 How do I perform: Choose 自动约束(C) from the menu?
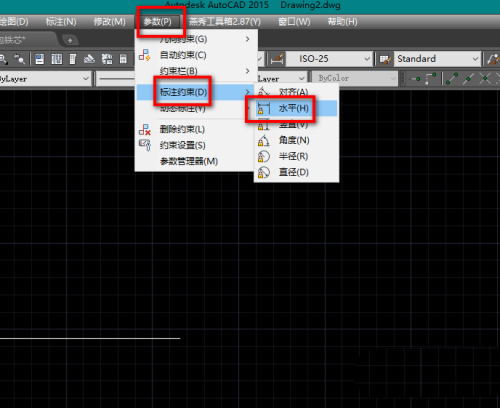tap(196, 55)
